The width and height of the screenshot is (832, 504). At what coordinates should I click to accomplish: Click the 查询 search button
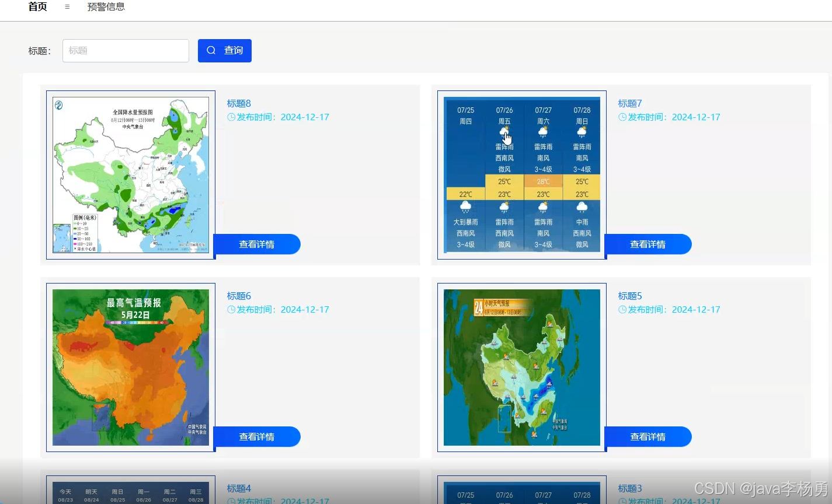pyautogui.click(x=225, y=51)
